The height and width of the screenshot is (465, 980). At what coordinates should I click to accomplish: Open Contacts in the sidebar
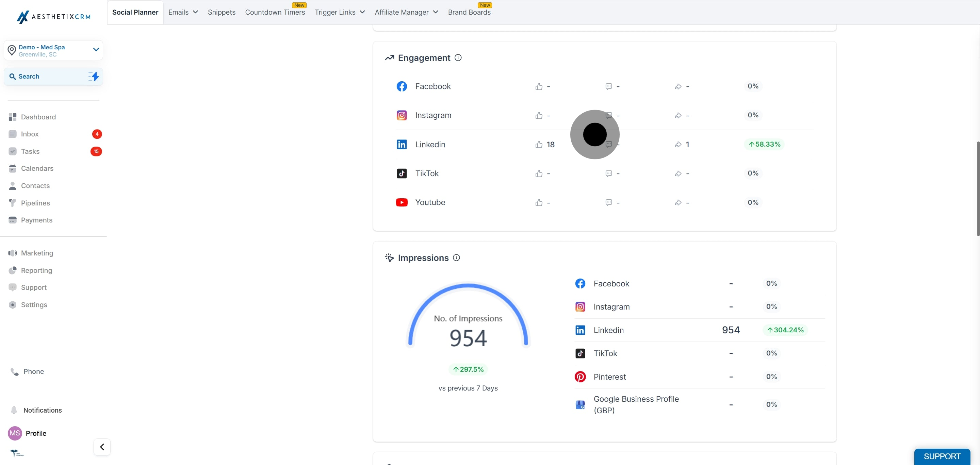pos(35,185)
